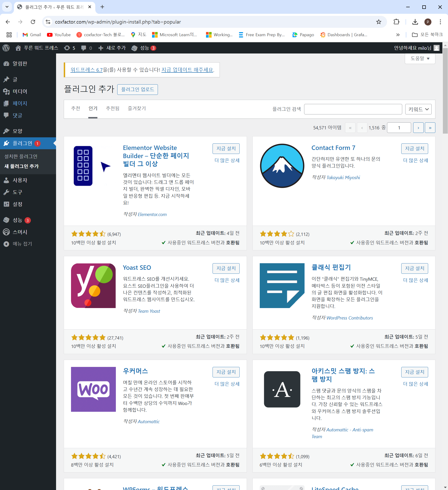Expand the hidden bookmarks chevron
The image size is (448, 490).
coord(398,35)
